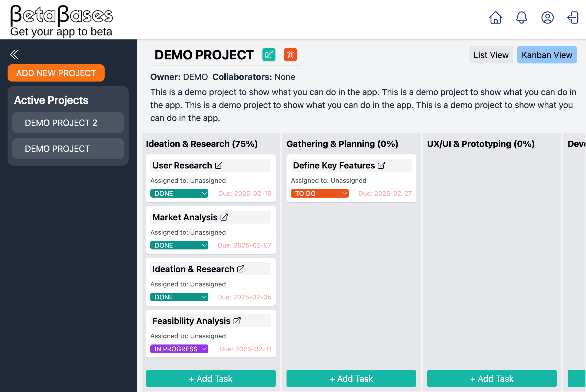586x392 pixels.
Task: Click ADD NEW PROJECT button
Action: tap(56, 73)
